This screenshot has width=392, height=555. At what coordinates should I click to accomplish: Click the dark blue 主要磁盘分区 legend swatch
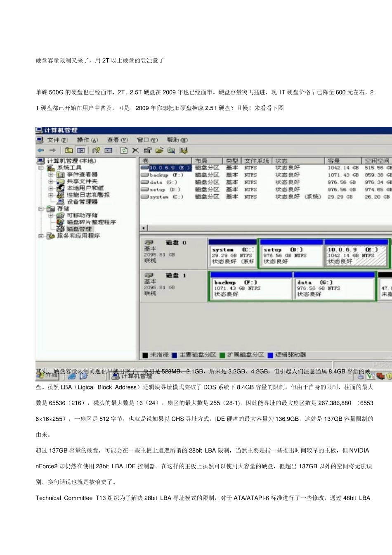175,355
